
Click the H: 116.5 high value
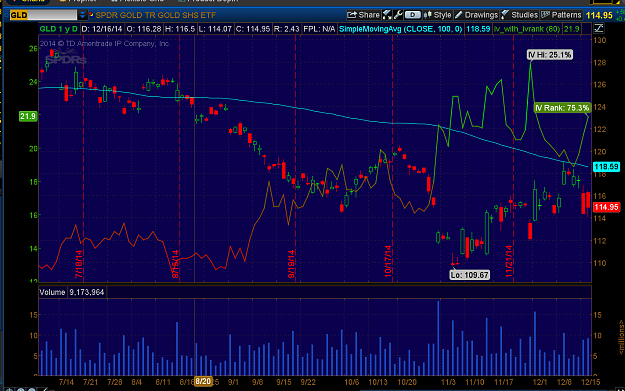coord(180,29)
